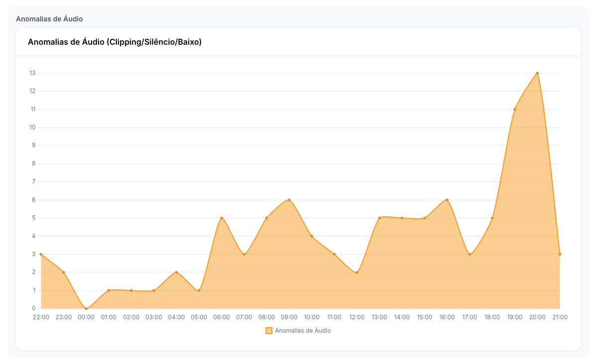Click the 10:00 data point
591x364 pixels.
(312, 236)
